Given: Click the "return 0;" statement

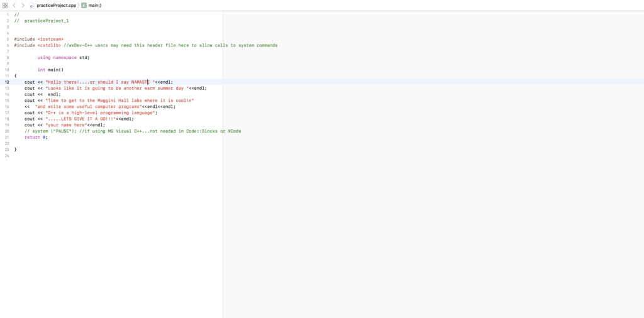Looking at the screenshot, I should (36, 137).
